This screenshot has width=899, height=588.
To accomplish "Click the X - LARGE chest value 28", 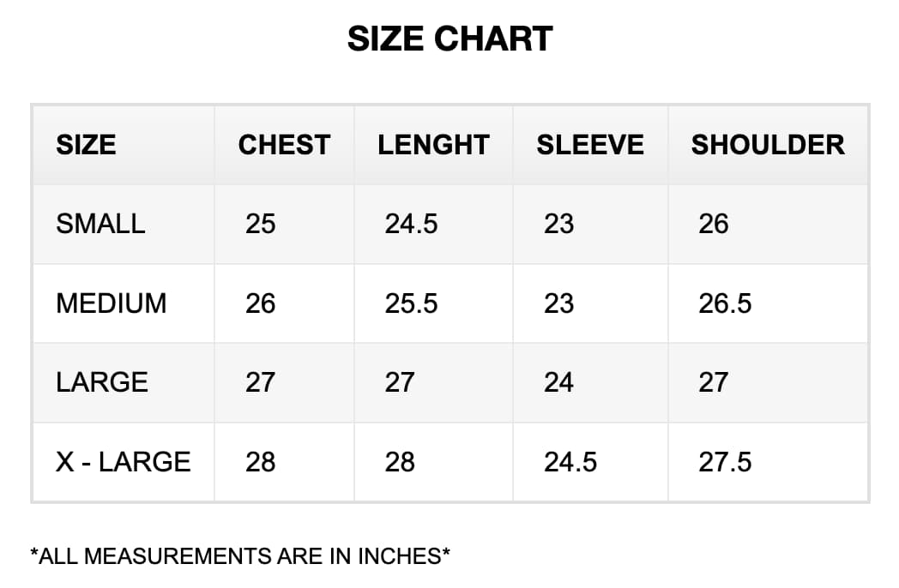I will point(261,462).
